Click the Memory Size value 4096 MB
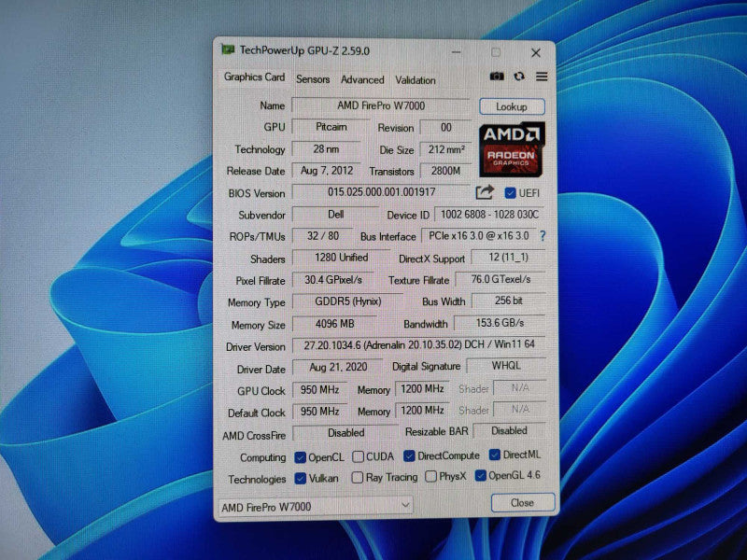Screen dimensions: 747x560 pos(334,324)
